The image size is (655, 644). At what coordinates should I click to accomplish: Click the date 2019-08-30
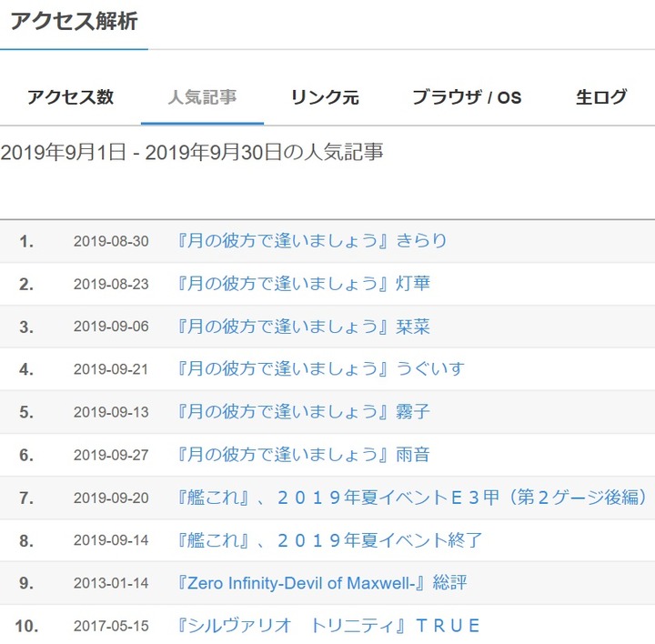(x=111, y=241)
